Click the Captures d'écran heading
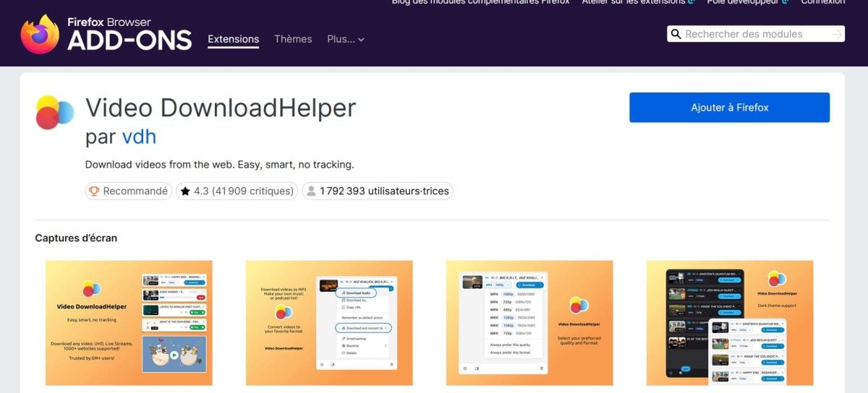 76,238
